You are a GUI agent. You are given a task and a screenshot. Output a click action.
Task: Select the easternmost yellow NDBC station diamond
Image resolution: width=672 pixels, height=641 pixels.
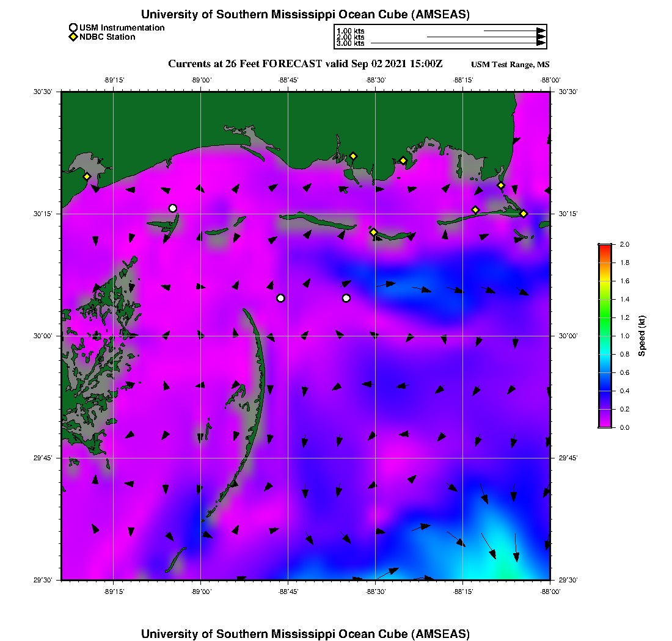524,214
